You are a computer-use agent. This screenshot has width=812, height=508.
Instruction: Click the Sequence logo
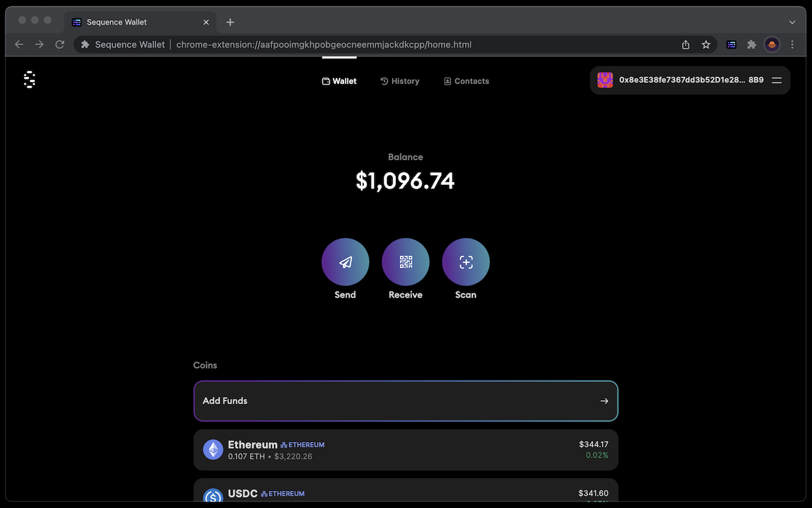pos(29,79)
